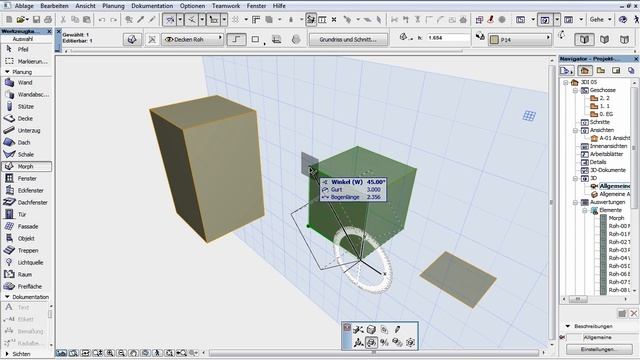This screenshot has width=640, height=360.
Task: Expand the Sichten toolbox section
Action: [7, 354]
